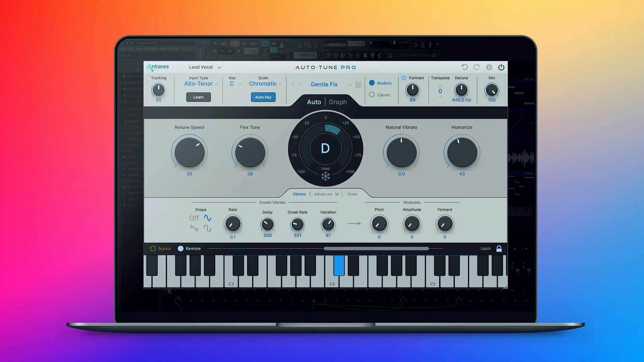Screen dimensions: 644x362
Task: Click the Remove button
Action: tap(189, 248)
